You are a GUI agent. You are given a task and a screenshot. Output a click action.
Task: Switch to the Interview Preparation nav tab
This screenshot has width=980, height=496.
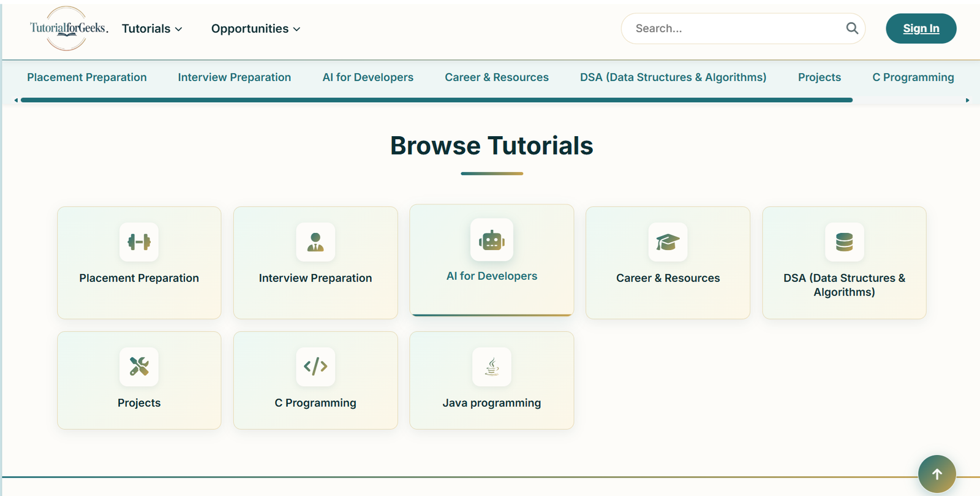click(x=234, y=77)
